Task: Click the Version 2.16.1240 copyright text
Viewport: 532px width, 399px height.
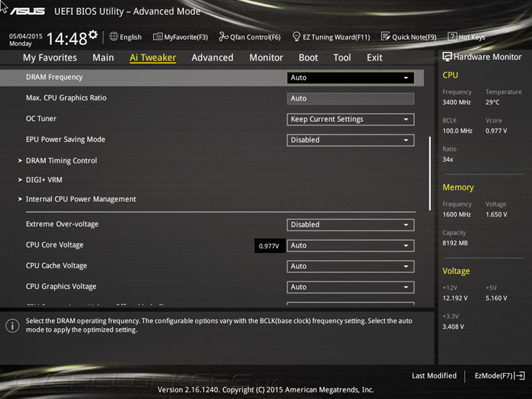Action: click(266, 390)
